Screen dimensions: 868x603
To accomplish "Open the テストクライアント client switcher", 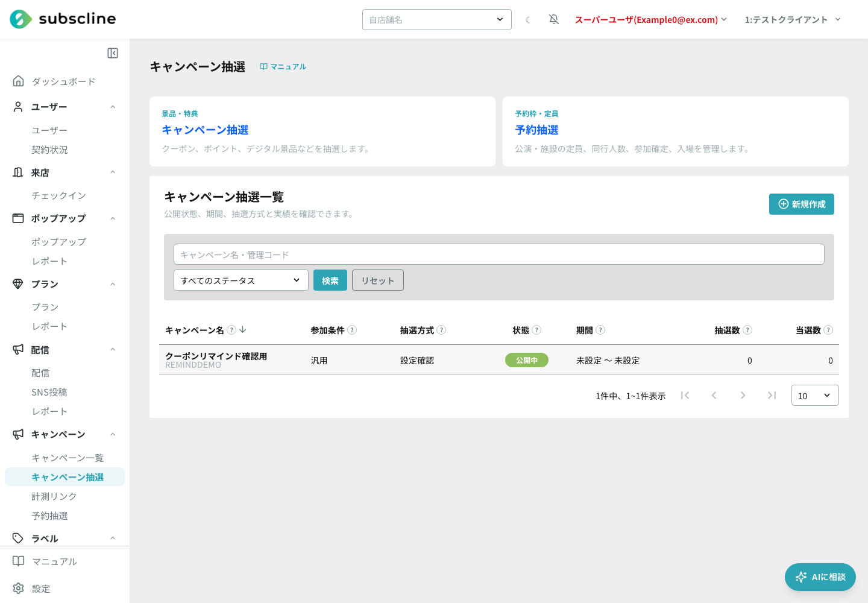I will pos(793,20).
